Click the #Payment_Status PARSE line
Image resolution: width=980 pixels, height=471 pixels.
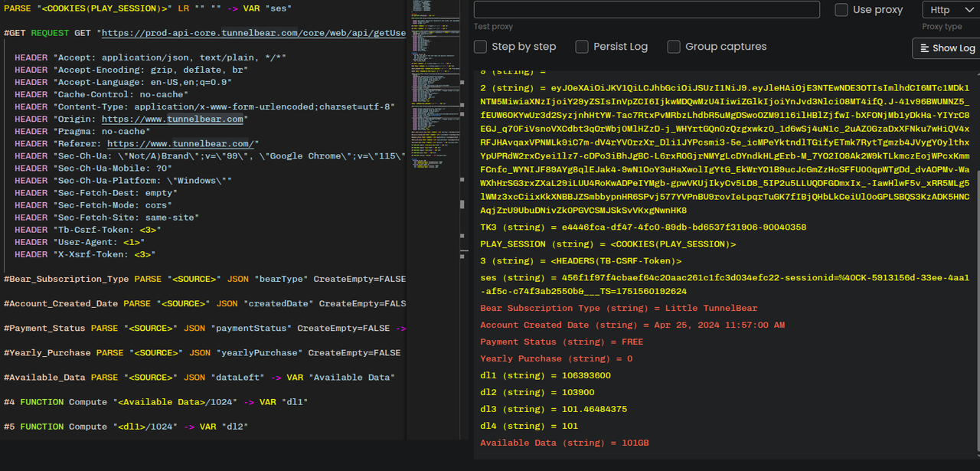pyautogui.click(x=204, y=328)
